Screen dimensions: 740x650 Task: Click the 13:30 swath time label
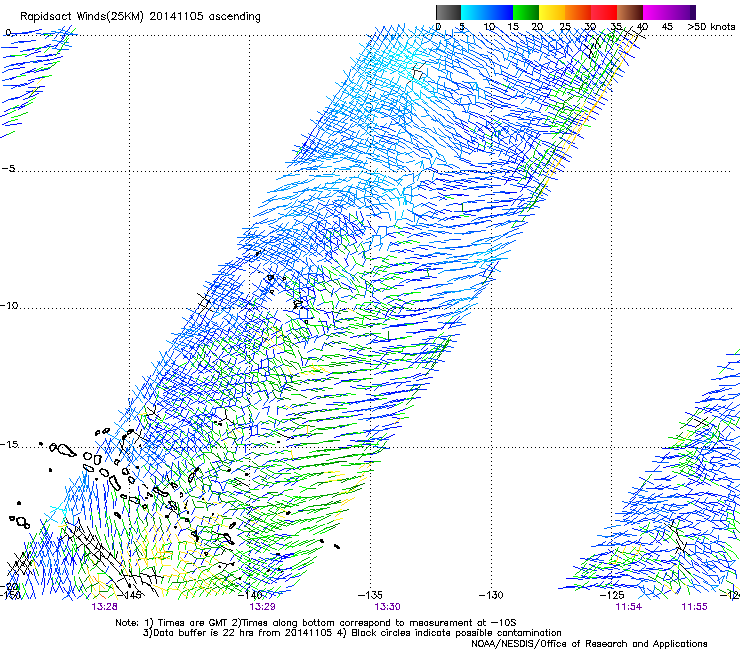387,607
